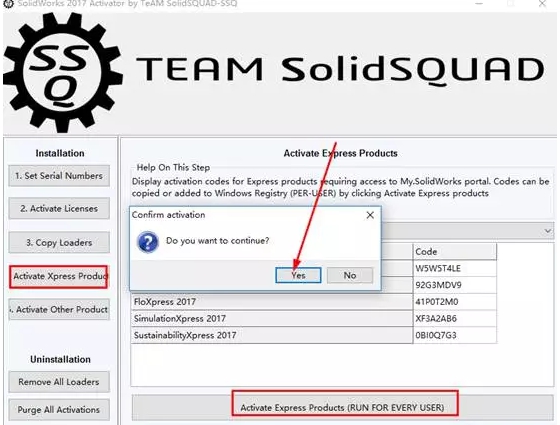Image resolution: width=560 pixels, height=425 pixels.
Task: Close the activator main window
Action: pyautogui.click(x=542, y=4)
